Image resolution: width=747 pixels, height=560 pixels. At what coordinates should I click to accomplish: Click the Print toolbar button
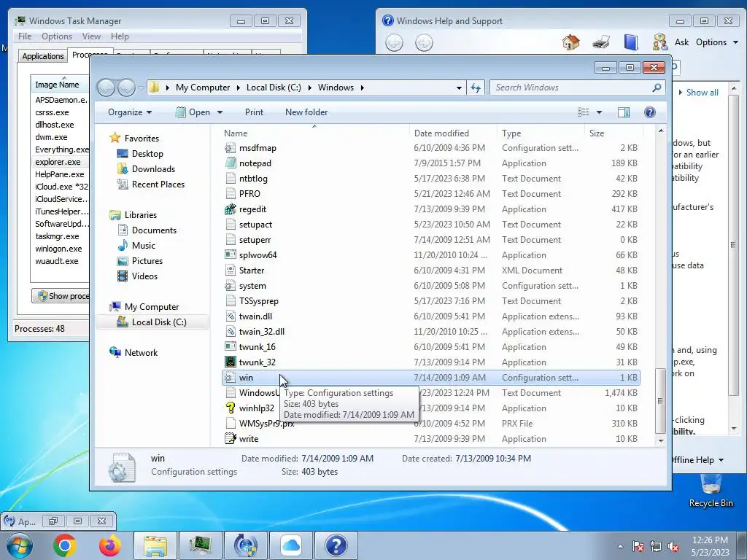pos(254,112)
